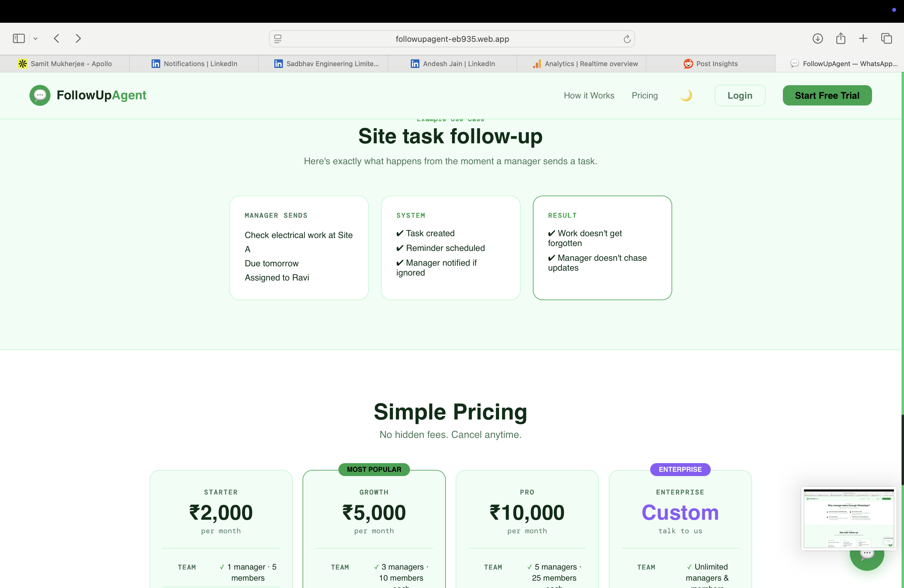This screenshot has height=588, width=904.
Task: Click the address bar URL field
Action: pyautogui.click(x=452, y=39)
